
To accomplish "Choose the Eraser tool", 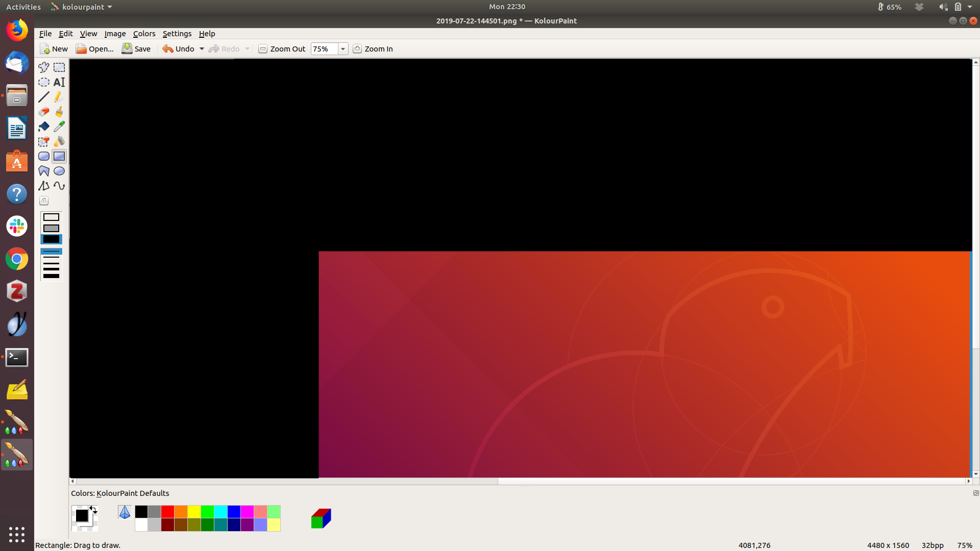I will [44, 112].
